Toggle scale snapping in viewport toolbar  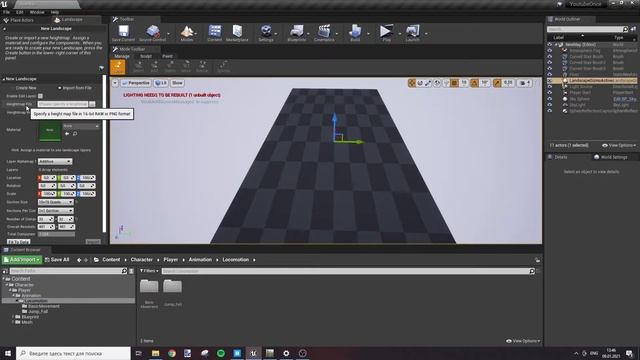pos(497,83)
